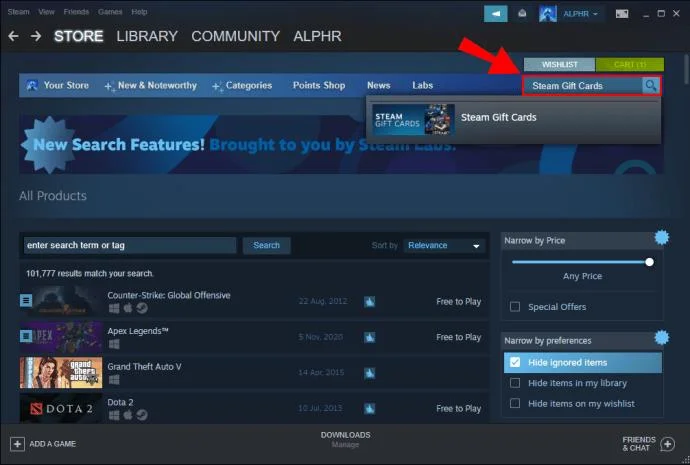Click the magnifying glass search icon
The width and height of the screenshot is (690, 465).
click(x=650, y=86)
